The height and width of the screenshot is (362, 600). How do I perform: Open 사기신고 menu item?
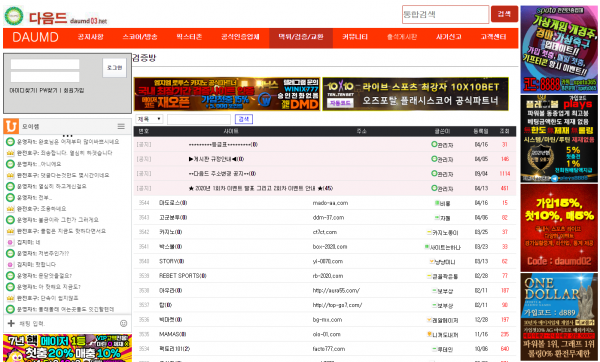(448, 37)
